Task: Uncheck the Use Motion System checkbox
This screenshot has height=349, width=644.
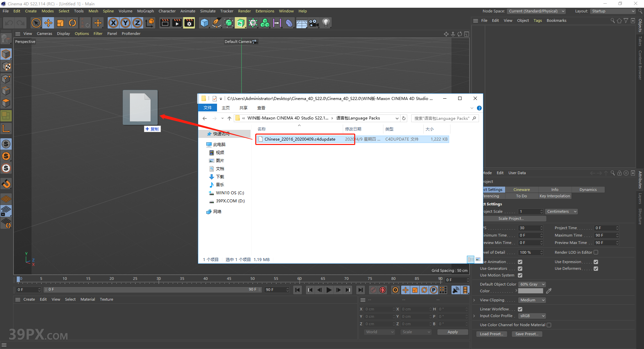Action: tap(520, 275)
